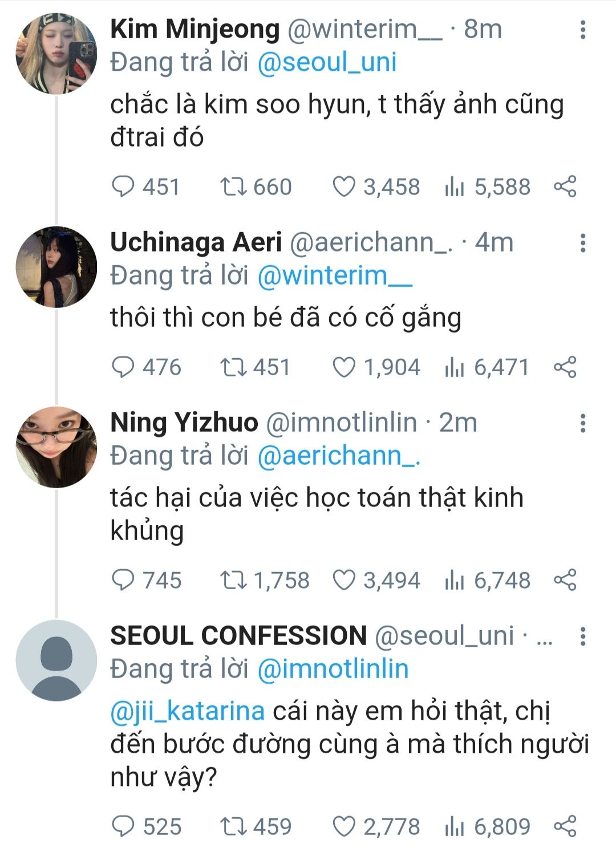Open the @jii_katarina mention link
Viewport: 616px width, 848px height.
pyautogui.click(x=187, y=712)
